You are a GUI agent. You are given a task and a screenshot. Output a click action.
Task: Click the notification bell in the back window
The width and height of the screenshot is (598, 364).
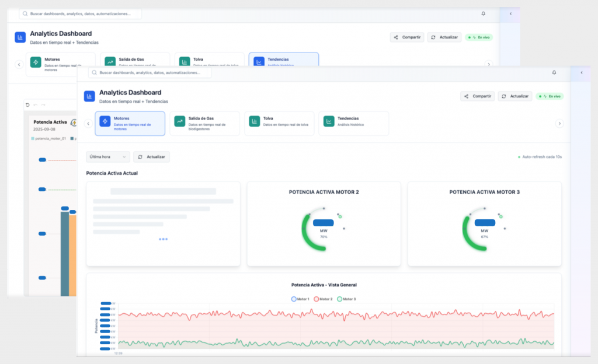click(x=483, y=13)
